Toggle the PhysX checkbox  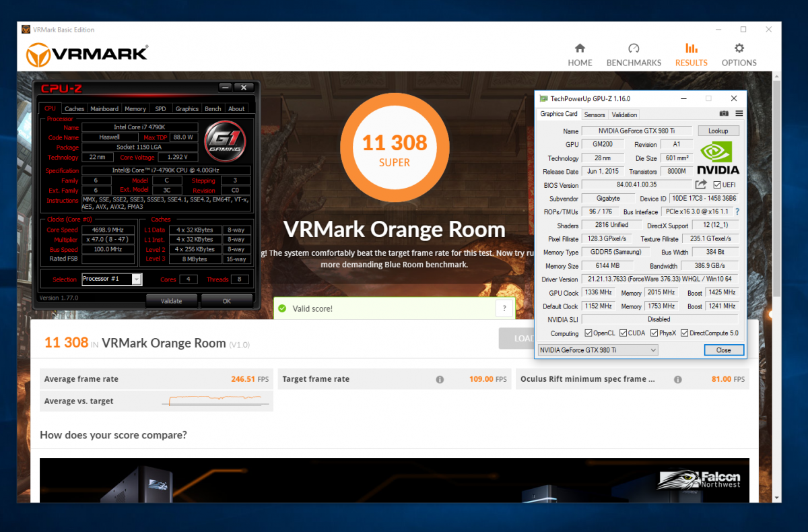[x=654, y=333]
